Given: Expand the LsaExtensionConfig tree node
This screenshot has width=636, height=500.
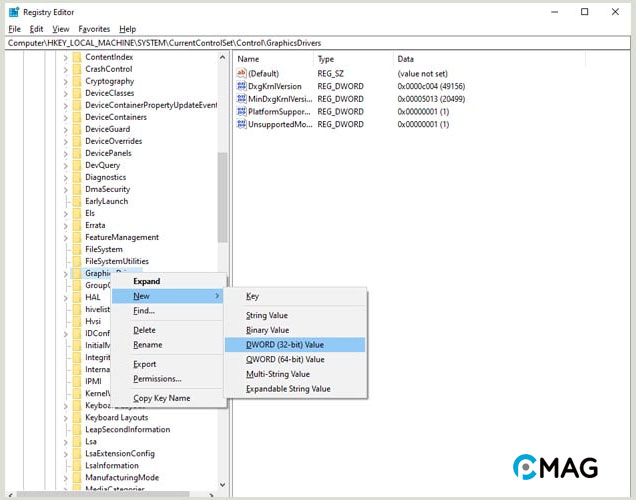Looking at the screenshot, I should pyautogui.click(x=66, y=454).
